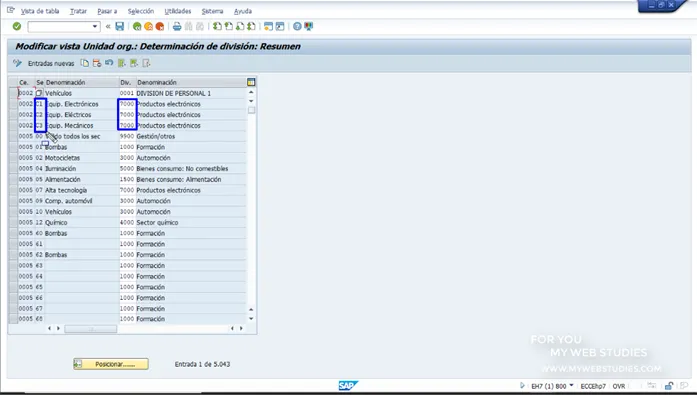697x395 pixels.
Task: Open the Utilidades menu
Action: (x=178, y=11)
